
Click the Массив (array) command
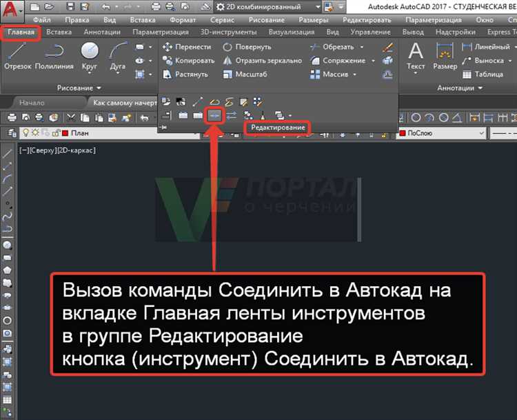(329, 74)
